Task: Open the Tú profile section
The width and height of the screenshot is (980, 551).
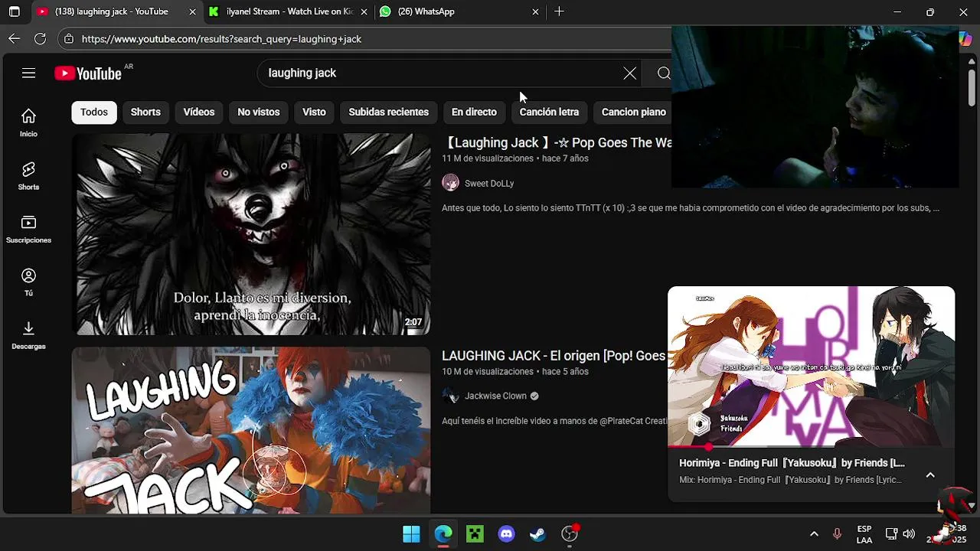Action: coord(28,282)
